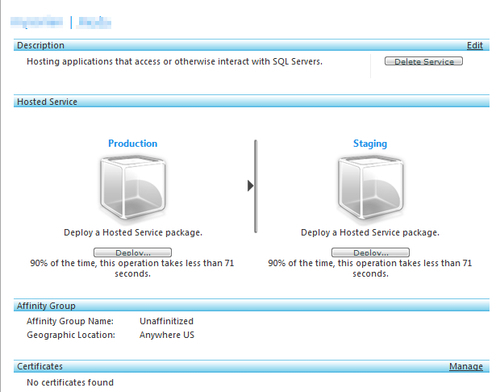Open the Manage link in Certificates header
The image size is (500, 392).
coord(466,366)
